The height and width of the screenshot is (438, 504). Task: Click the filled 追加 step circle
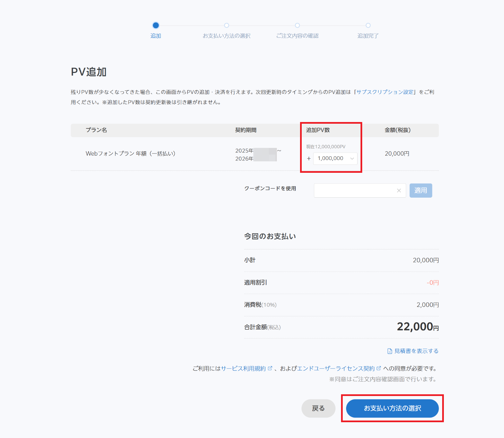click(x=156, y=26)
